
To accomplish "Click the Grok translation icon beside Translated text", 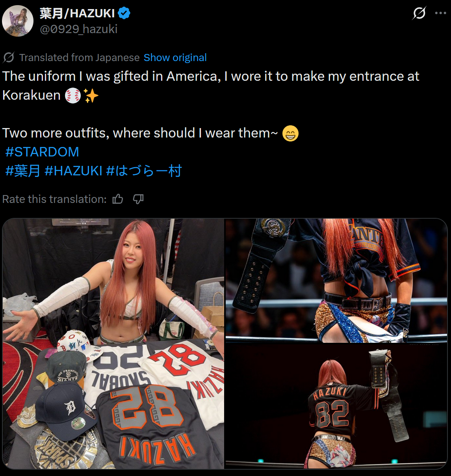I will pyautogui.click(x=9, y=58).
